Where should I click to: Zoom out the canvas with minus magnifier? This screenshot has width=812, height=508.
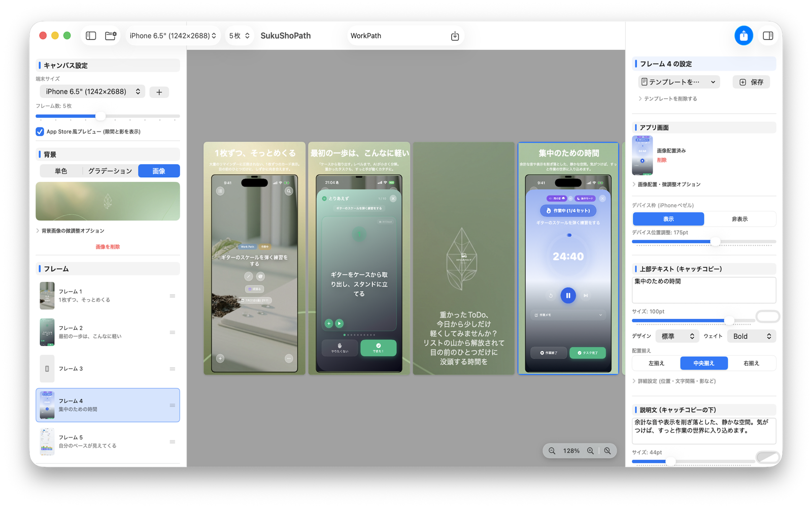[x=552, y=451]
